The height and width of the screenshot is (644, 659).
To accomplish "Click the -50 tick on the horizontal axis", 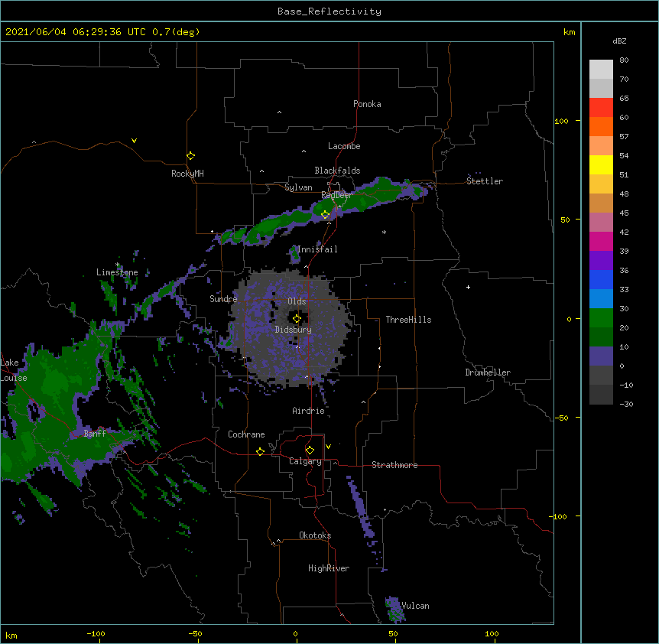I will click(x=195, y=633).
